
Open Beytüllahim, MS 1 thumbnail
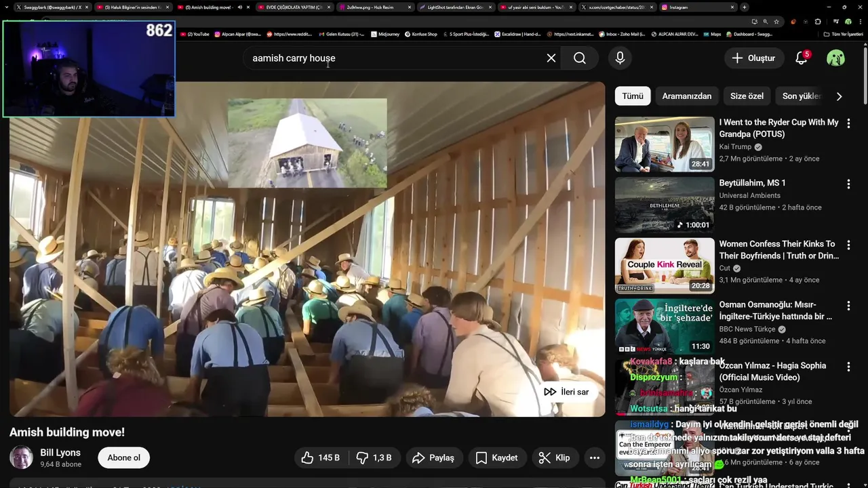pos(665,205)
